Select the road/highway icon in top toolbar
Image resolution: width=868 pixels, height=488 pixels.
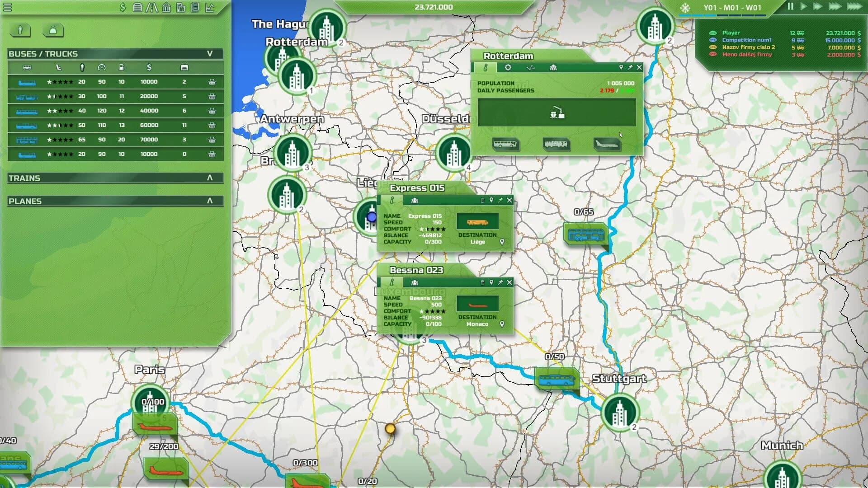point(153,7)
